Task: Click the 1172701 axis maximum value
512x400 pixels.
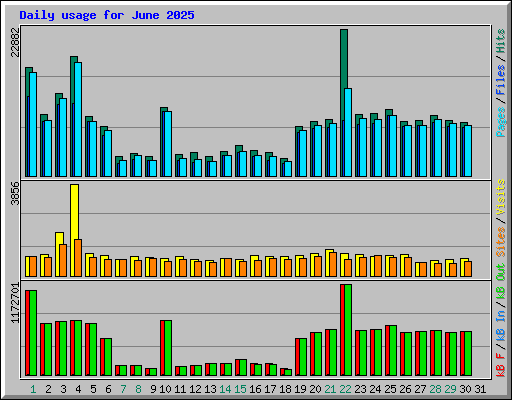Action: pos(15,303)
